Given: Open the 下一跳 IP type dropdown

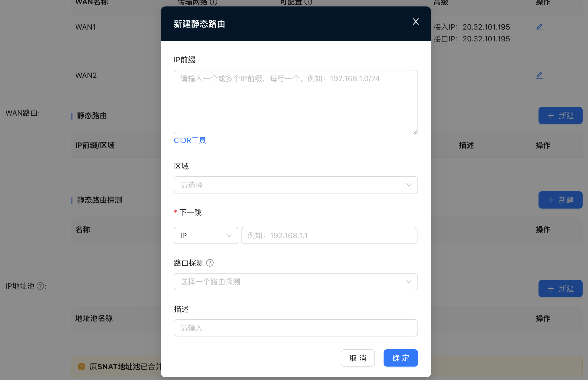Looking at the screenshot, I should (206, 235).
